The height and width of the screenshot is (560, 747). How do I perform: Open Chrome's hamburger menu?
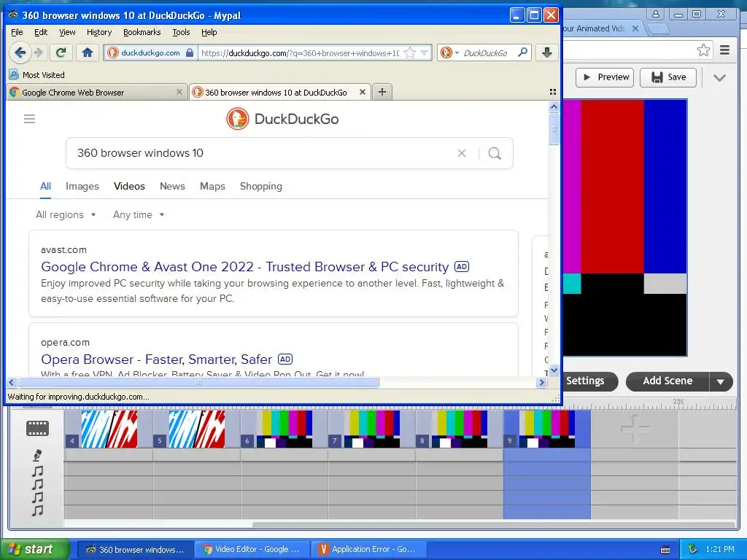[x=724, y=50]
